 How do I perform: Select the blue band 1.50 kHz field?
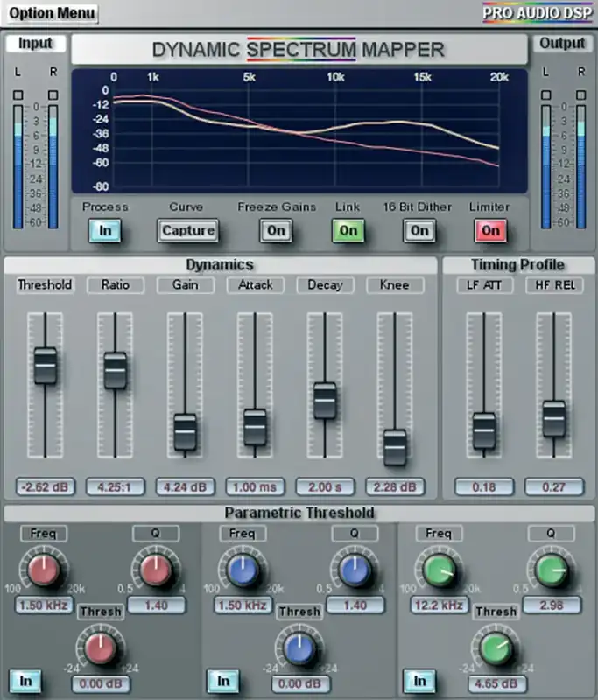tap(243, 605)
